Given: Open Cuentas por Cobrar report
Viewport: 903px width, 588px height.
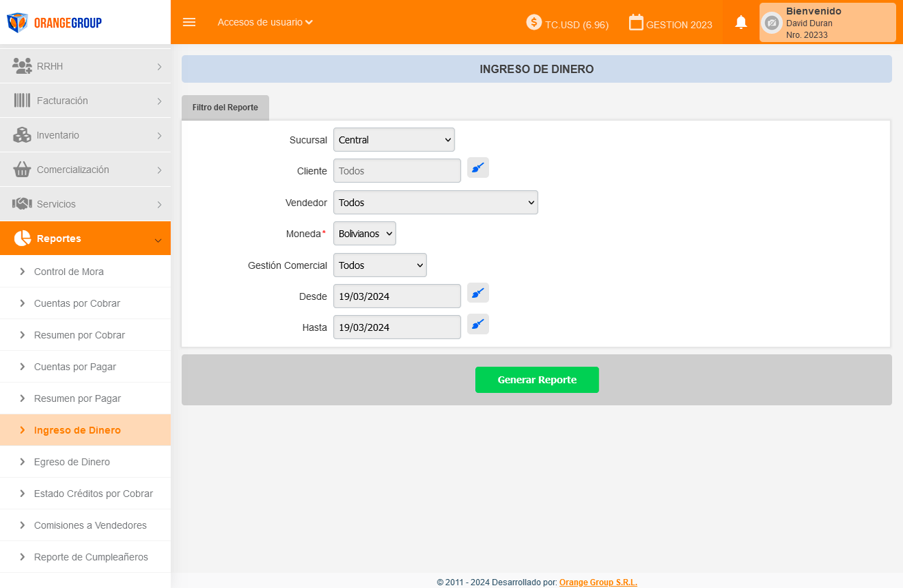Looking at the screenshot, I should click(x=77, y=303).
